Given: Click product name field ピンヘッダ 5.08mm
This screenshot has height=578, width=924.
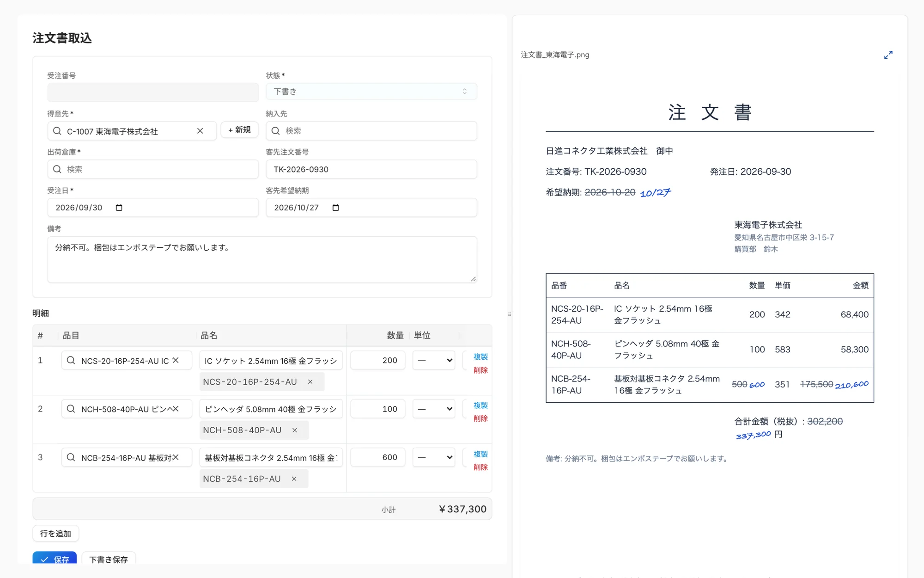Looking at the screenshot, I should [x=271, y=409].
